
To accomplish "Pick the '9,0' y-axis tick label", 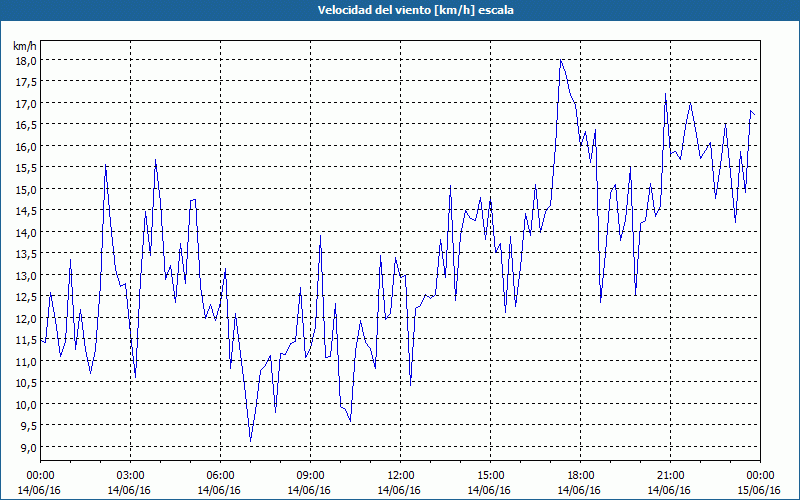I will 28,447.
